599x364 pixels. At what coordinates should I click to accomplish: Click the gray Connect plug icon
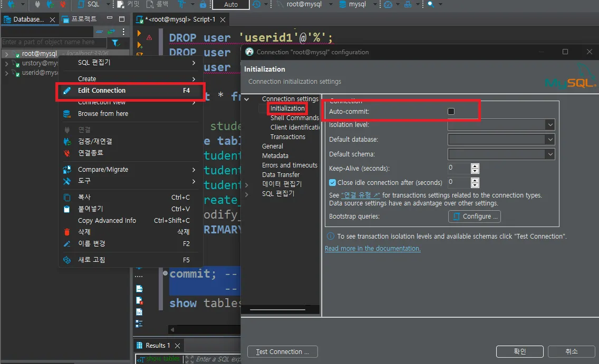[x=37, y=4]
